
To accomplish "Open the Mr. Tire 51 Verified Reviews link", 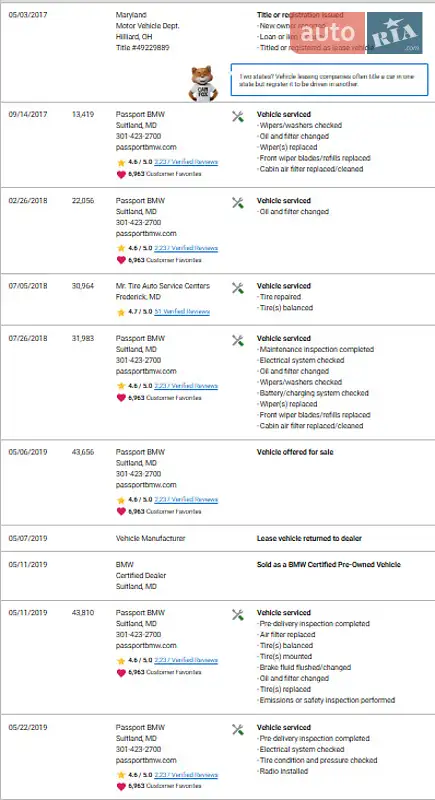I will click(182, 312).
